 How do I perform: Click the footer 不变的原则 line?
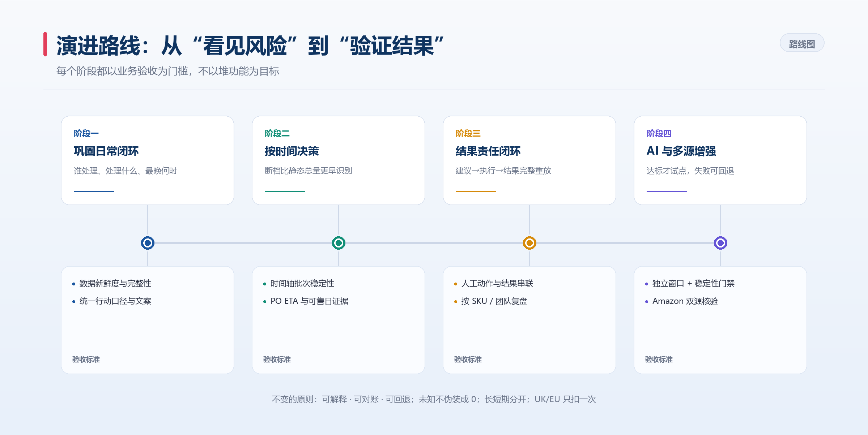(434, 399)
